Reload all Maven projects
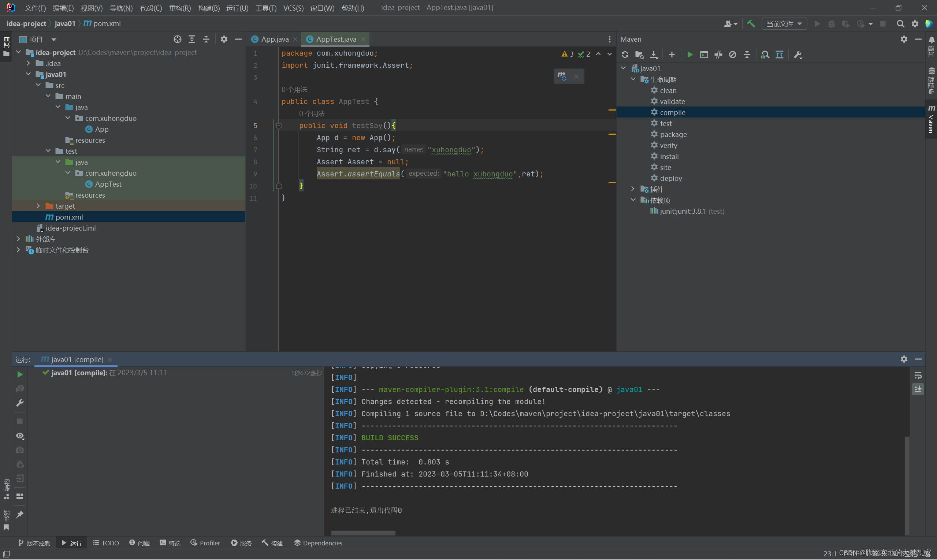 [625, 55]
